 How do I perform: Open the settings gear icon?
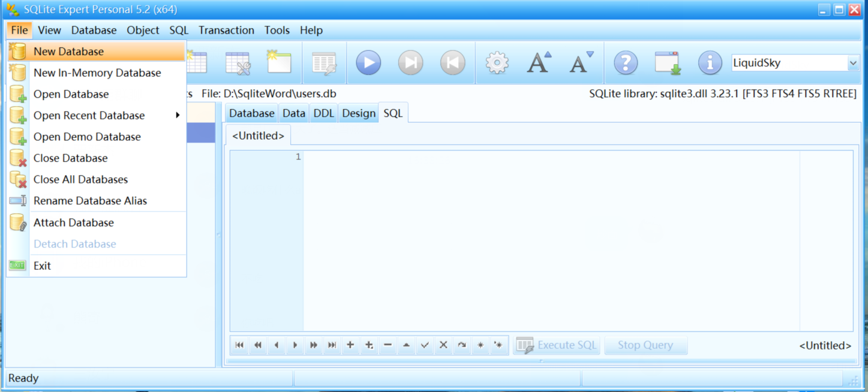[497, 62]
